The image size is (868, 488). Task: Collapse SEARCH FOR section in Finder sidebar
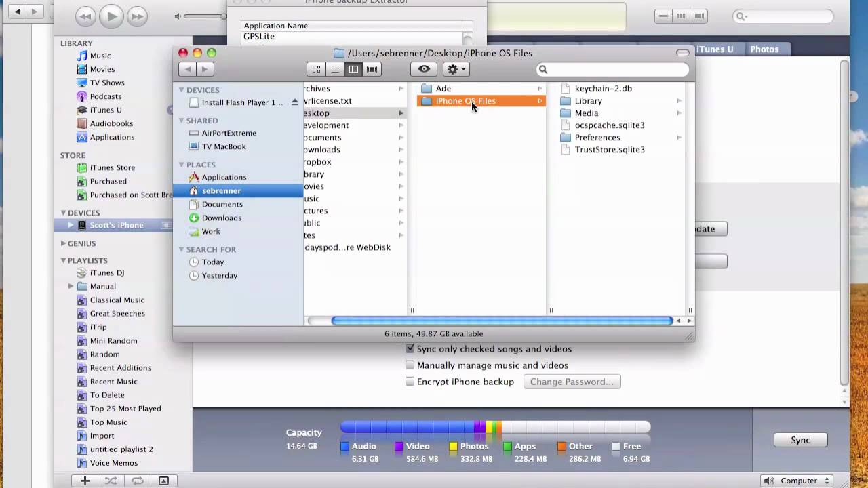tap(182, 249)
